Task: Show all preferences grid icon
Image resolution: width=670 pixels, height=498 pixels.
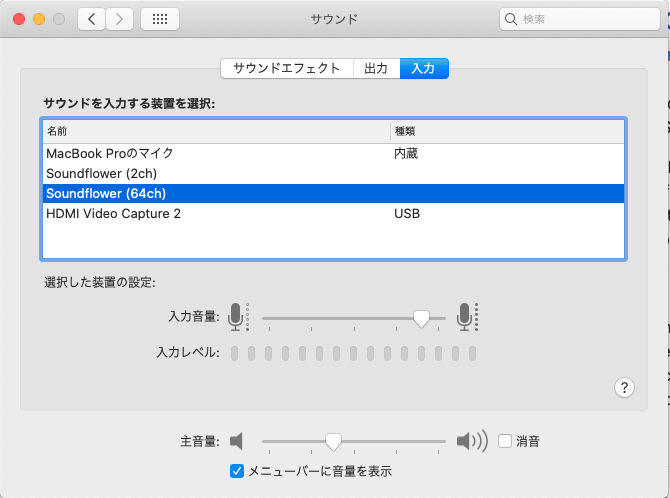Action: click(x=160, y=19)
